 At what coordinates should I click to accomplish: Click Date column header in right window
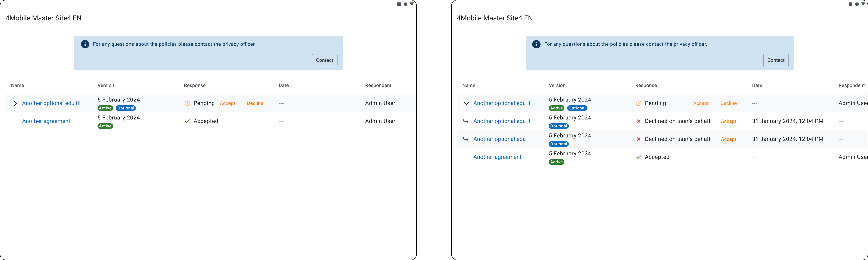[757, 85]
